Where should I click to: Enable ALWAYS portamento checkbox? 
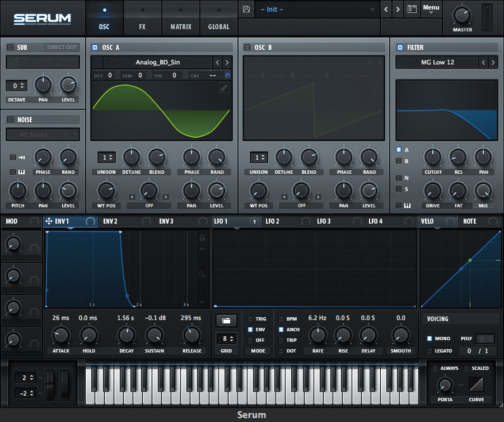(435, 368)
